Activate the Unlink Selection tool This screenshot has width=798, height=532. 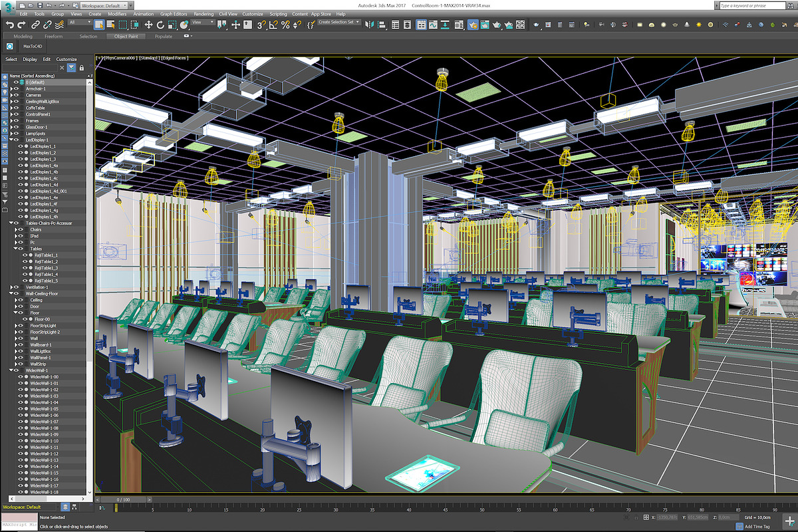47,24
